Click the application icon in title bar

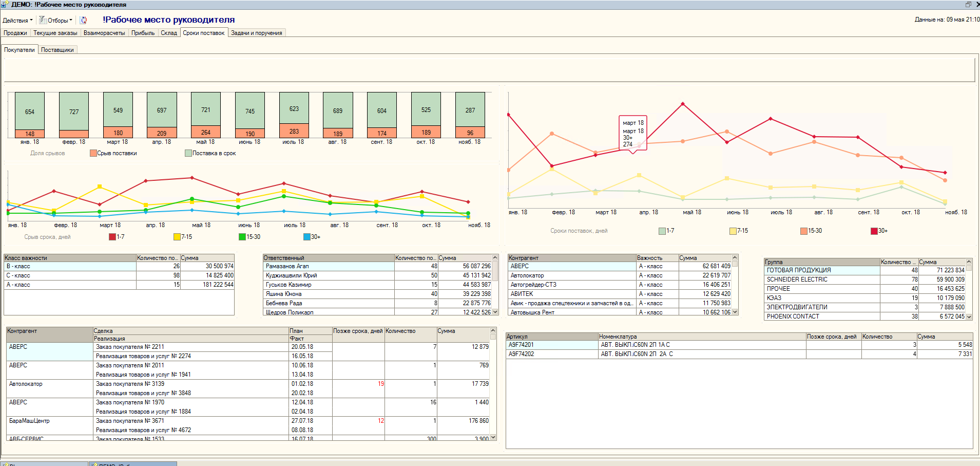(x=5, y=4)
